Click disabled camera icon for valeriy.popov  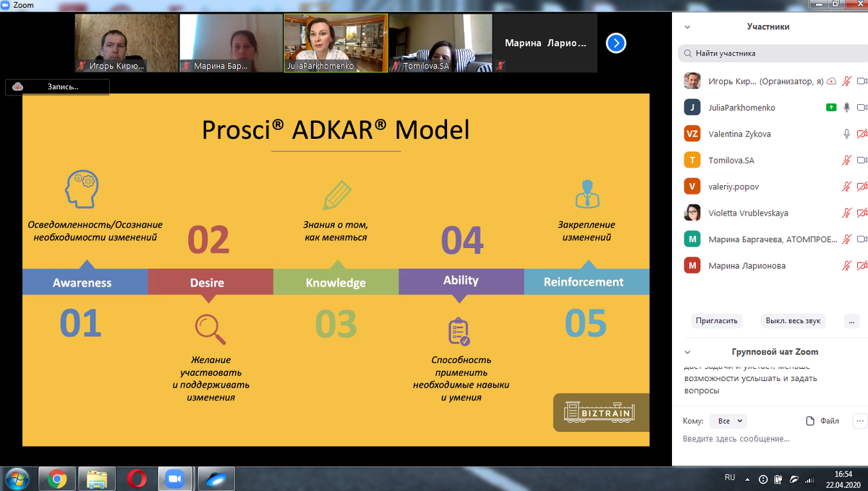click(861, 187)
